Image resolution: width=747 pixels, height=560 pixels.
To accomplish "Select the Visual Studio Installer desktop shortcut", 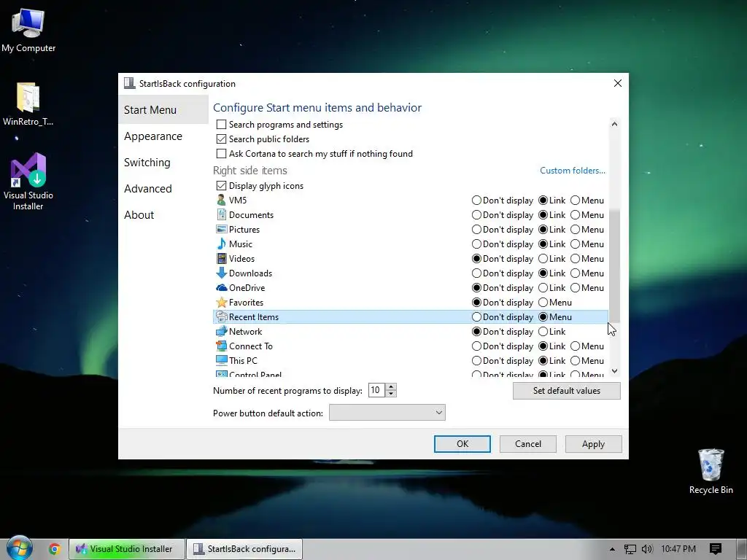I will (28, 182).
